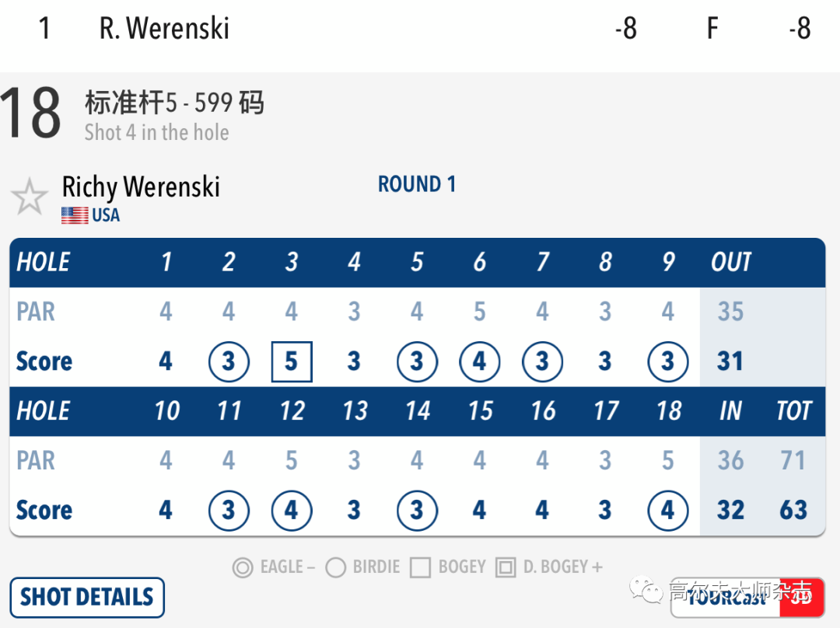Open the SHOT DETAILS button
This screenshot has height=628, width=840.
pyautogui.click(x=87, y=597)
